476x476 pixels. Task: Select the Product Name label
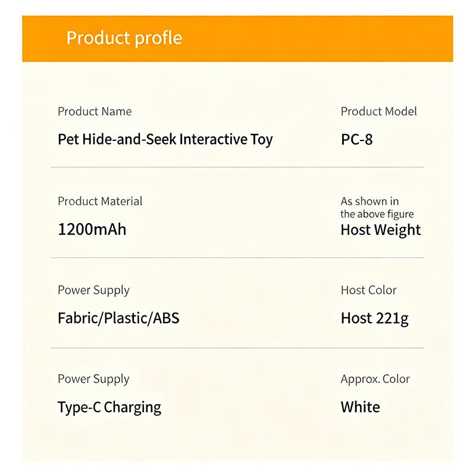95,111
